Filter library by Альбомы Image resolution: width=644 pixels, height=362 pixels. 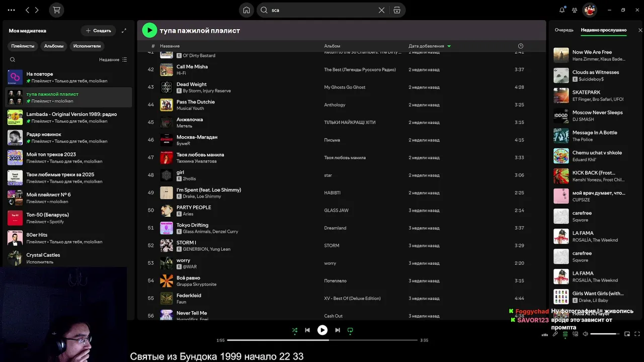[54, 46]
